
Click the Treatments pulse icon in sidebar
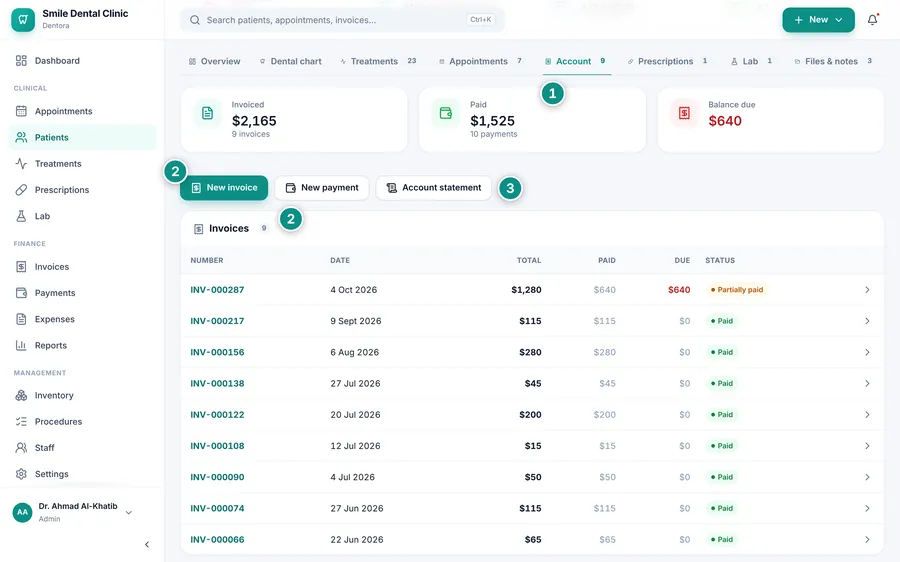click(21, 164)
